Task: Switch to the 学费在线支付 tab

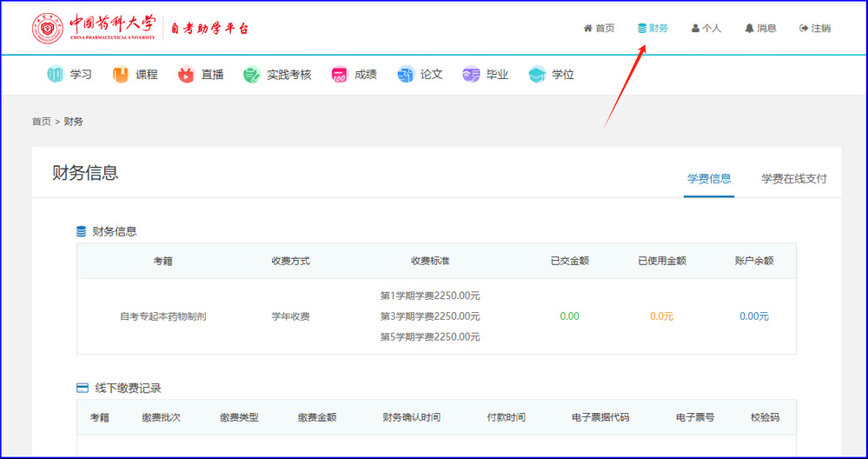Action: click(x=794, y=178)
